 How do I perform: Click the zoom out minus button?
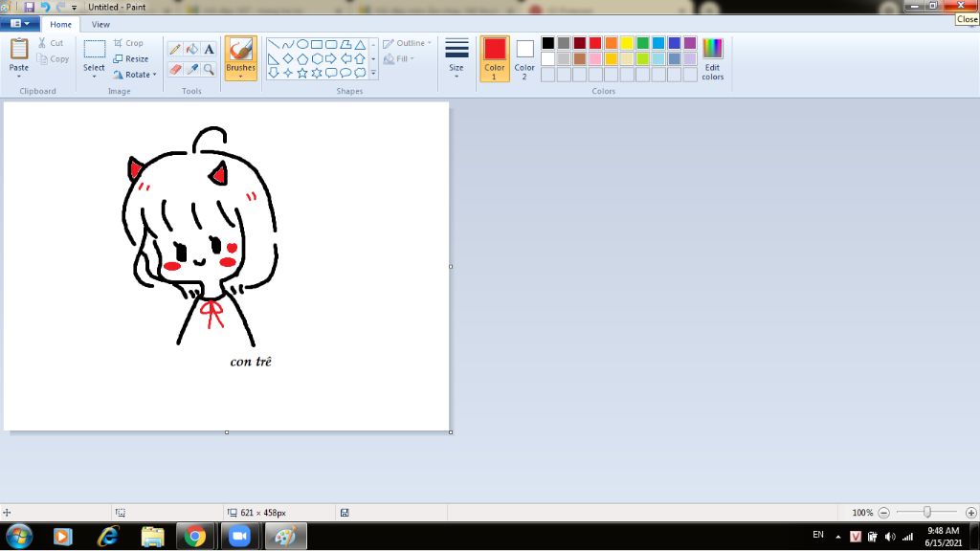click(883, 513)
